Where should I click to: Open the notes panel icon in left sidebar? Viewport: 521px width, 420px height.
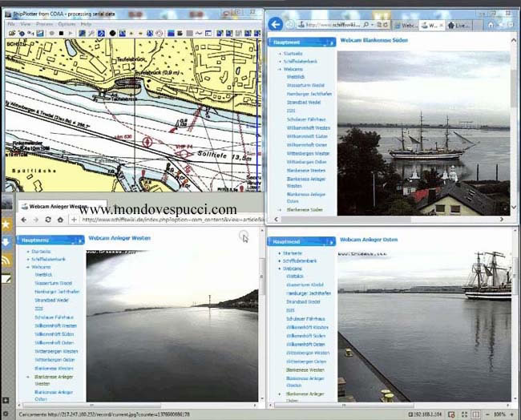point(6,278)
